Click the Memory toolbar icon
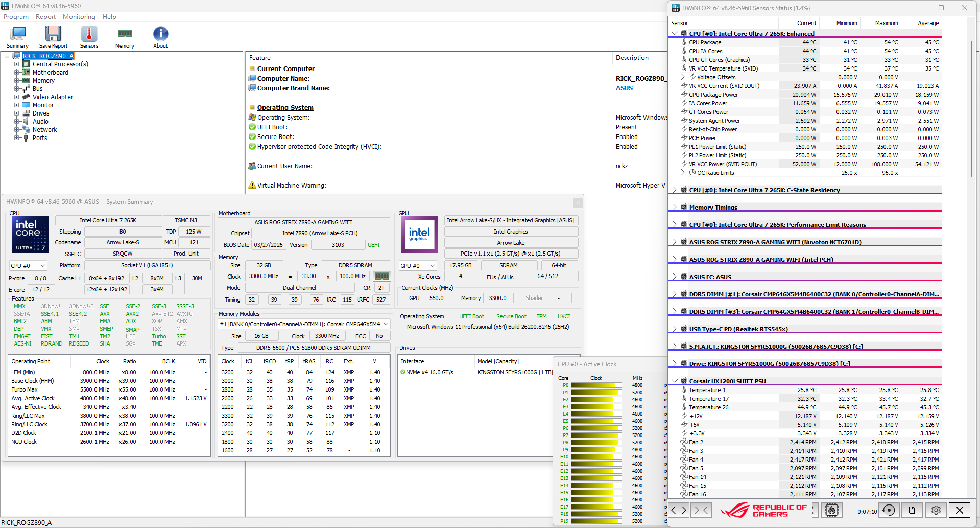Image resolution: width=980 pixels, height=528 pixels. click(x=125, y=34)
